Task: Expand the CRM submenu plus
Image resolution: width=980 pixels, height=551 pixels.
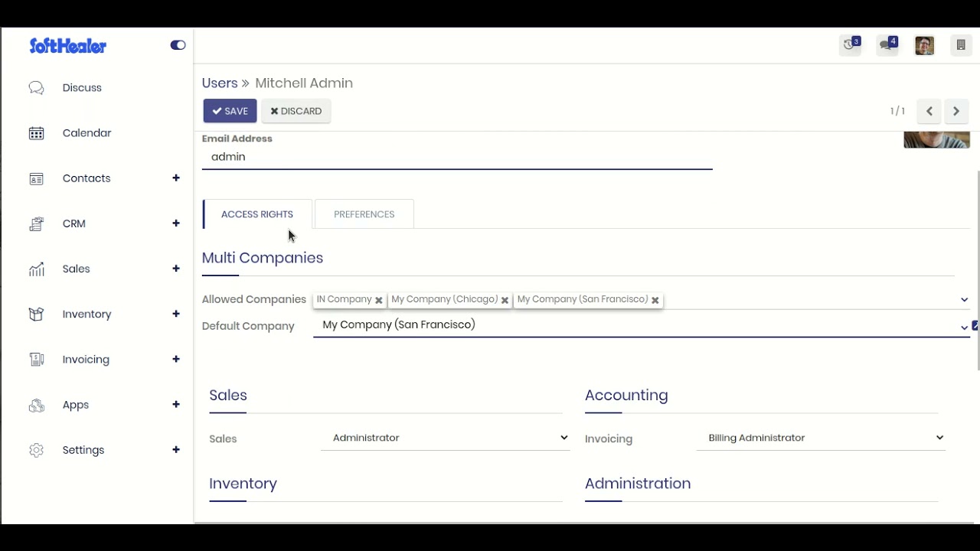Action: coord(176,223)
